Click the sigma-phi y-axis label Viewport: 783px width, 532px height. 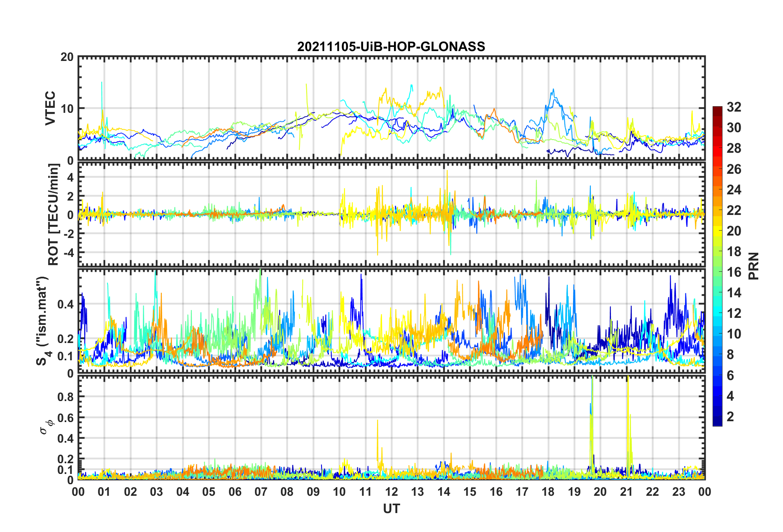pos(46,427)
